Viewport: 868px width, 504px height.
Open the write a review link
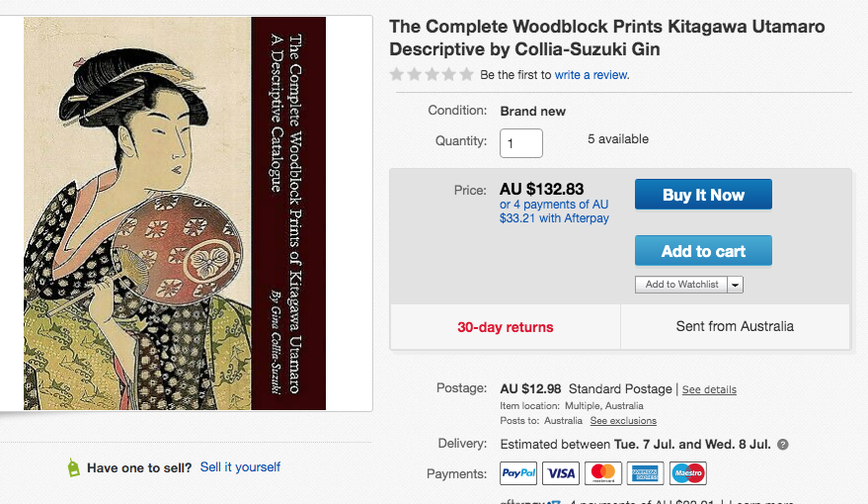coord(592,75)
